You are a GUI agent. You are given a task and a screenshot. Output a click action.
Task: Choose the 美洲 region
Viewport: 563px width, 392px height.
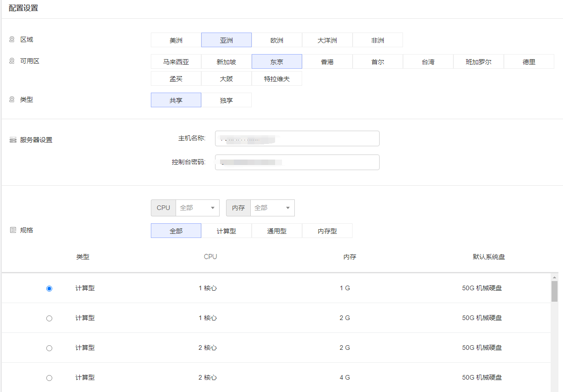(176, 40)
